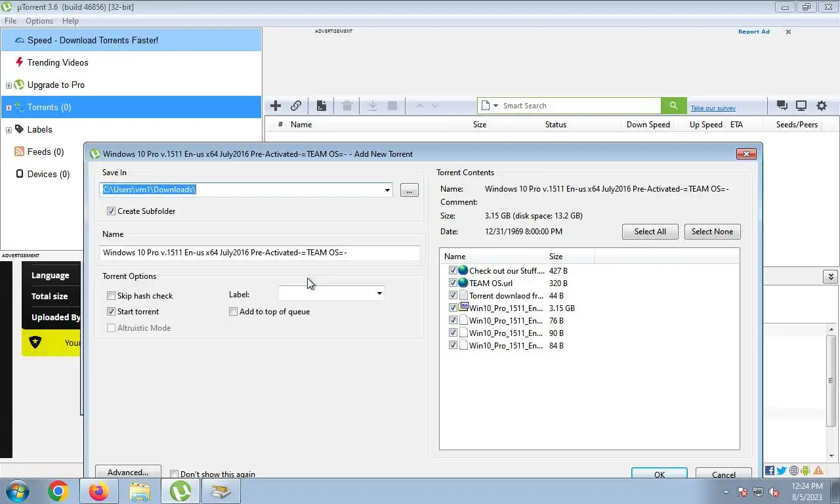Open the Help menu
The width and height of the screenshot is (840, 504).
[70, 21]
